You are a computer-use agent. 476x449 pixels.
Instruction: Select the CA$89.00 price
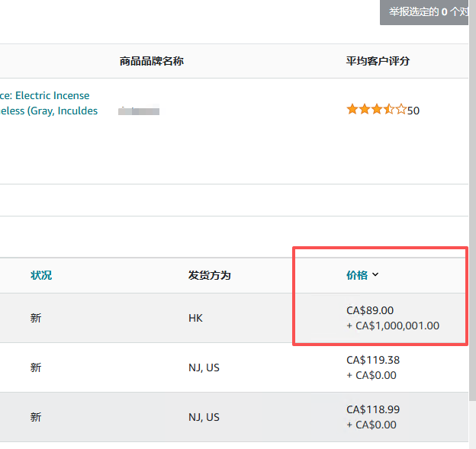tap(370, 310)
